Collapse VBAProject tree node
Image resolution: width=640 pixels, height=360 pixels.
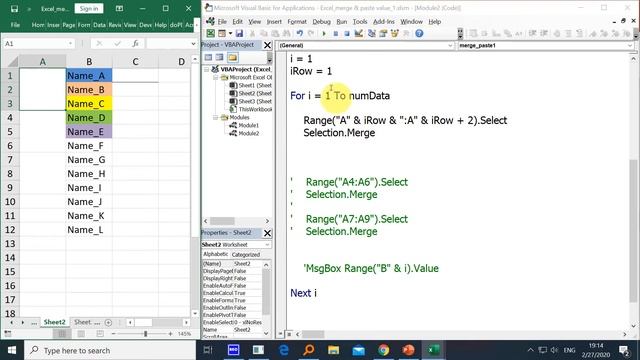207,69
